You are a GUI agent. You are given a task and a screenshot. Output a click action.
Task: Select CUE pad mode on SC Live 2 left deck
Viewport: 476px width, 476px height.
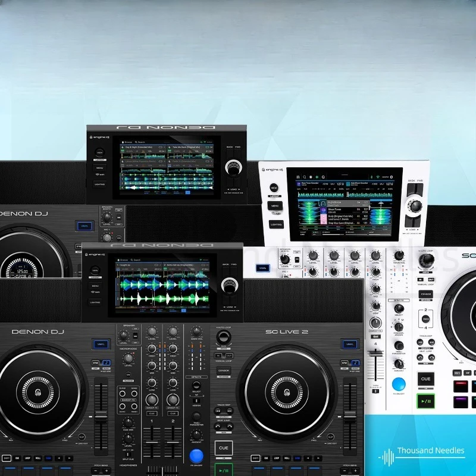click(x=17, y=458)
